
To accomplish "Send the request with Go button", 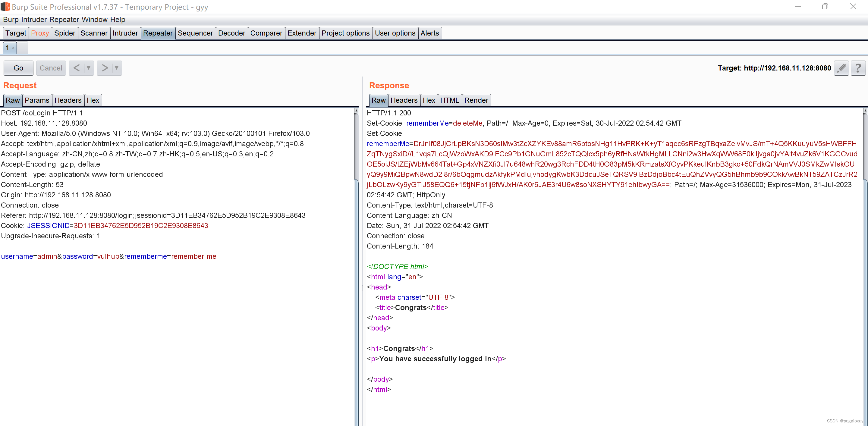I will pyautogui.click(x=18, y=68).
